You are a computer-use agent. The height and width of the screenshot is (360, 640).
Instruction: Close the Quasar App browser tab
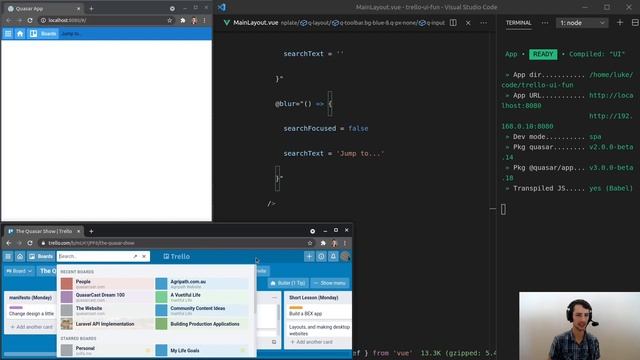tap(78, 8)
